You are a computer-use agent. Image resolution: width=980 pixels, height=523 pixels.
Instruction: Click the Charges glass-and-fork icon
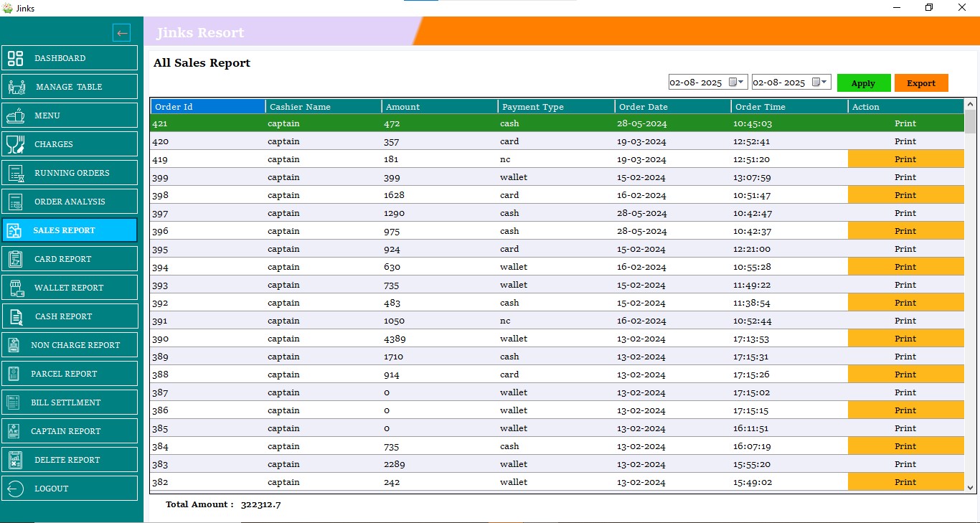click(16, 144)
